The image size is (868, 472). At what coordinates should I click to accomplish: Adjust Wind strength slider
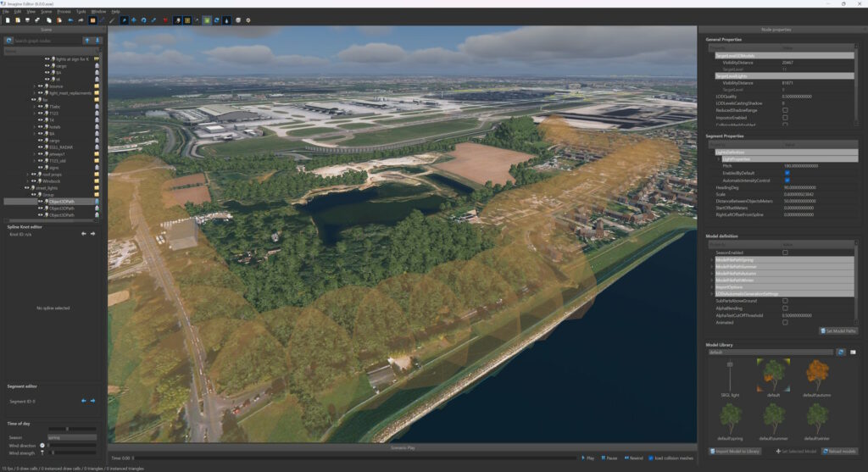[72, 453]
